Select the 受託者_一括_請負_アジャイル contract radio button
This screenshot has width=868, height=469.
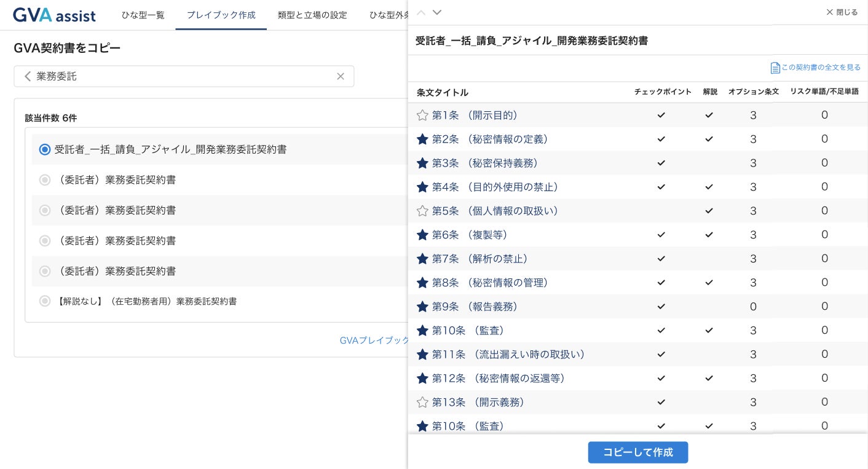click(45, 149)
